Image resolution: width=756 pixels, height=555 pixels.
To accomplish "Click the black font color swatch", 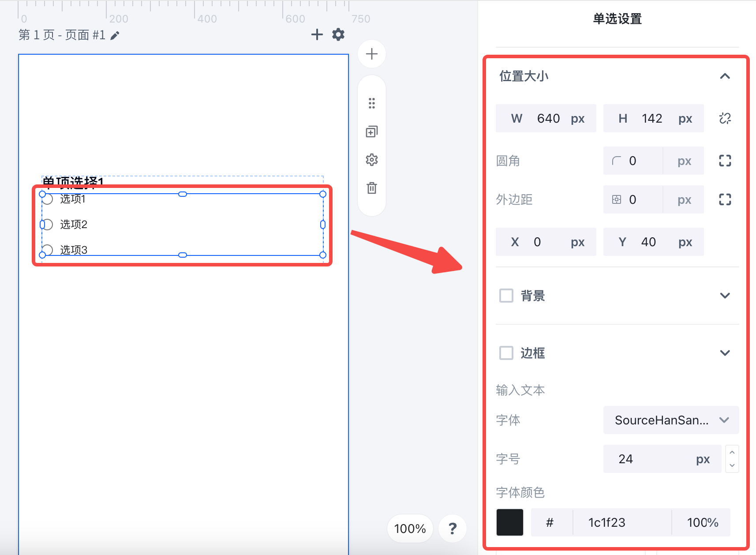I will click(x=510, y=522).
